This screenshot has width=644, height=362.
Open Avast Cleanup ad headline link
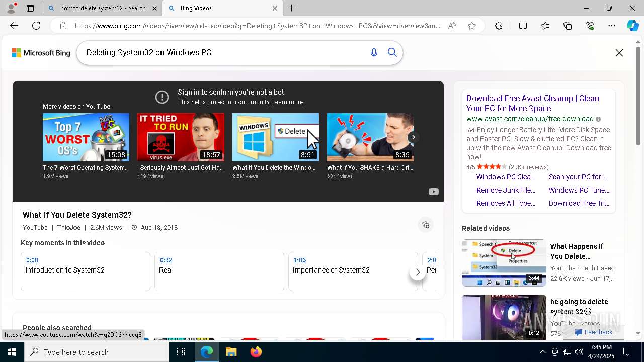pyautogui.click(x=533, y=103)
